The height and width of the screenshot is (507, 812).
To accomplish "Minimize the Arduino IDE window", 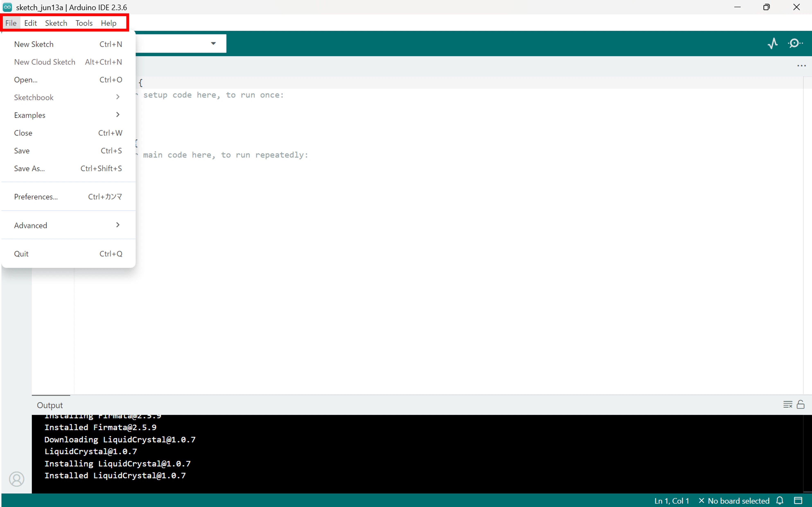I will [737, 7].
